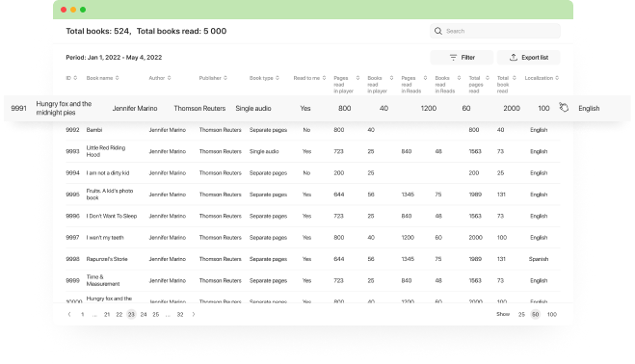Open page 21 in pagination
Viewport: 635px width, 364px height.
pos(107,314)
